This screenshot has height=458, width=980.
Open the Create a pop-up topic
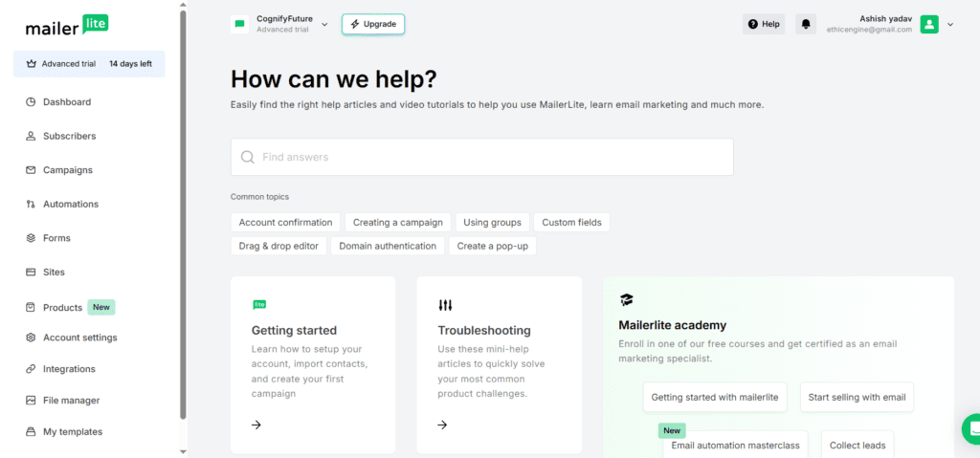[493, 246]
